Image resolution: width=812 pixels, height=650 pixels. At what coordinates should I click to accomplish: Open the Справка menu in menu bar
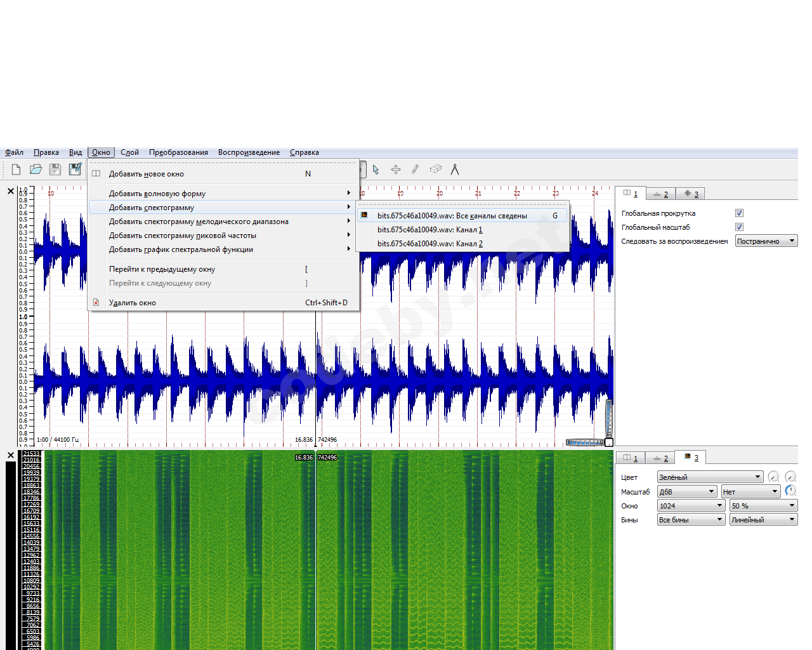(x=304, y=152)
